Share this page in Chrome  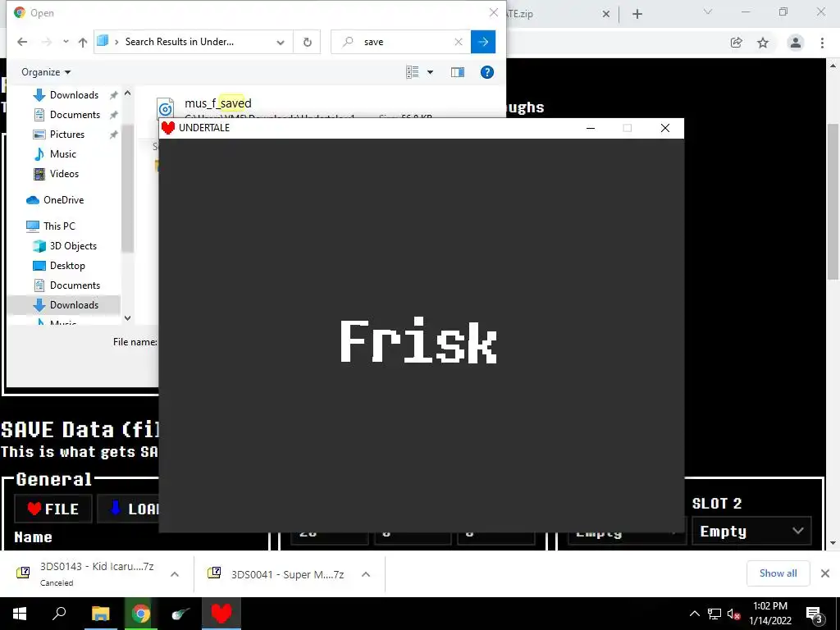(x=736, y=43)
